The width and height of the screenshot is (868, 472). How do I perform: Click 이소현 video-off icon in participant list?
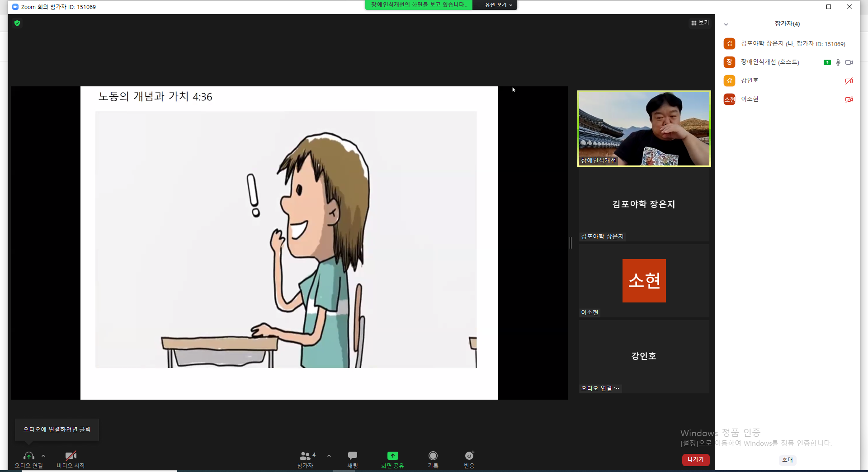[x=849, y=99]
